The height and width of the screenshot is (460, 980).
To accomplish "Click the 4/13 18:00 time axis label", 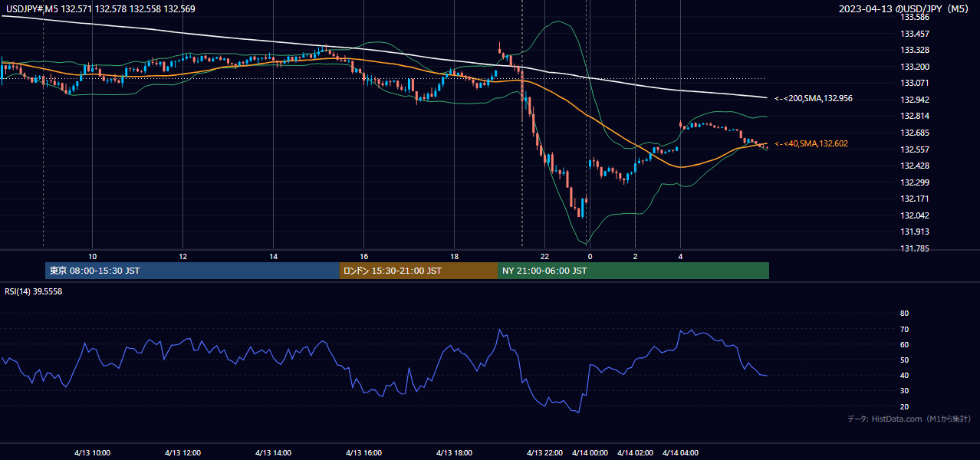I will click(454, 452).
